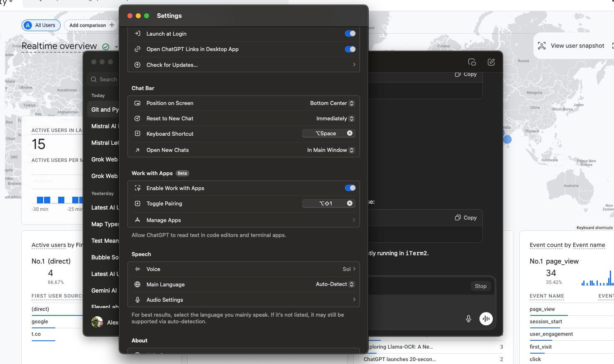The height and width of the screenshot is (364, 614).
Task: Click the Reset to New Chat icon
Action: tap(137, 118)
